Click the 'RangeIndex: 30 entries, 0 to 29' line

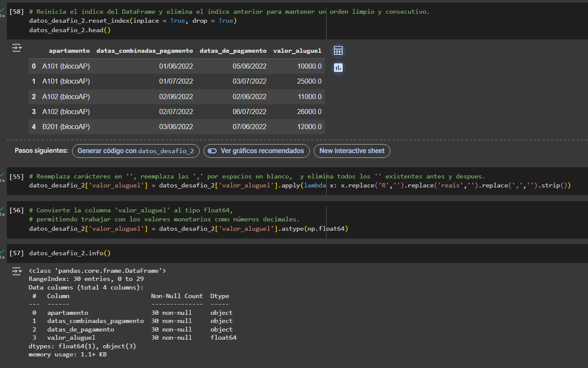coord(86,279)
